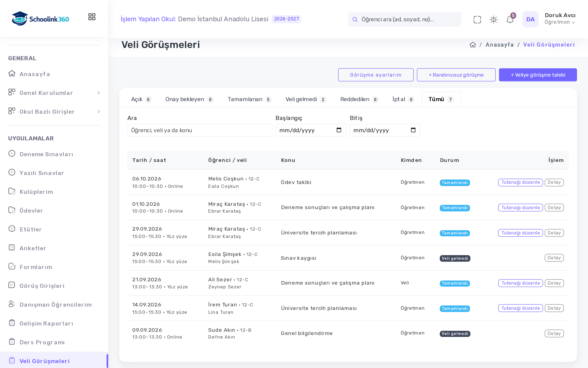Go to Anasayfa in the breadcrumb
Viewport: 588px width, 368px height.
tap(500, 45)
